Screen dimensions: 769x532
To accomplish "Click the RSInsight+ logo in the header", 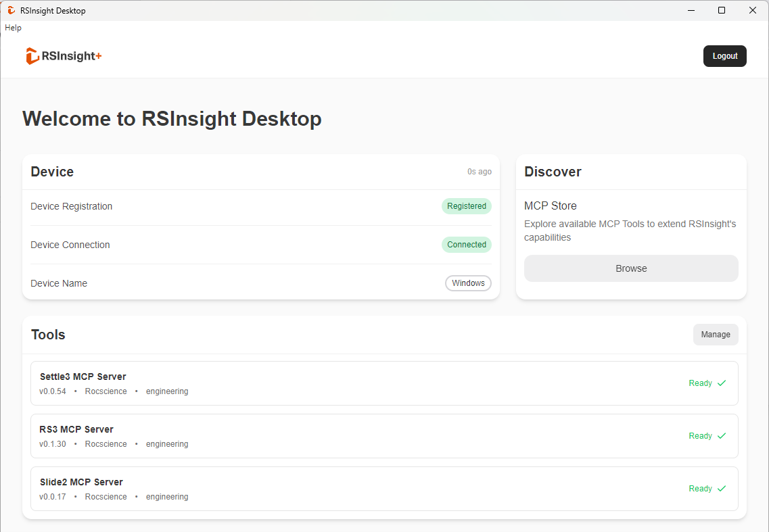I will tap(64, 56).
